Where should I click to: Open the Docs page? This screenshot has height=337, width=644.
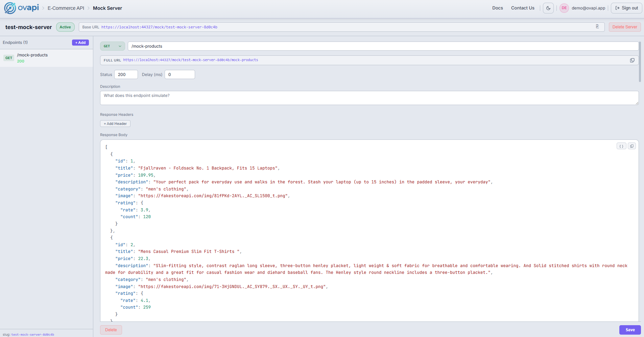coord(497,8)
